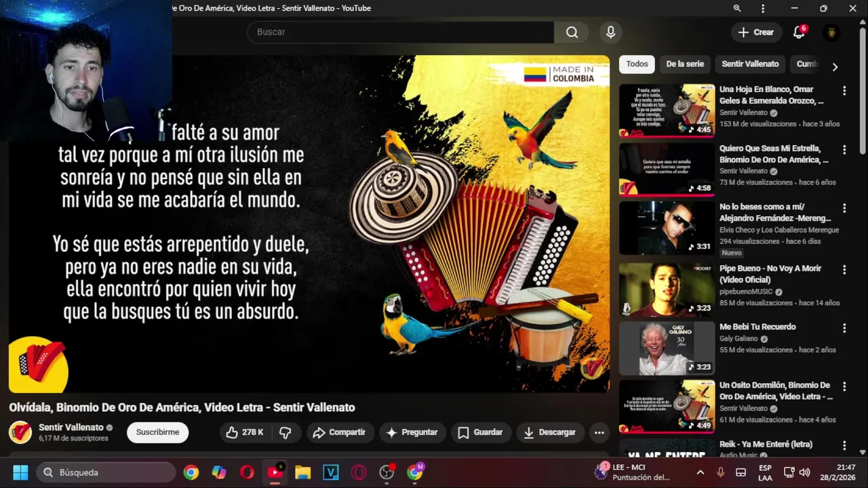Like the video (278 K)
This screenshot has height=488, width=868.
point(245,432)
